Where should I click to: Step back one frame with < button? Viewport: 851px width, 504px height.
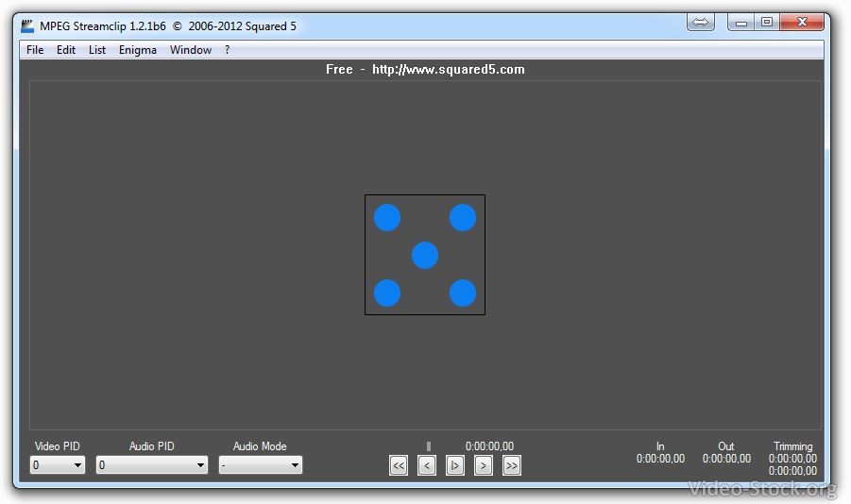(427, 465)
